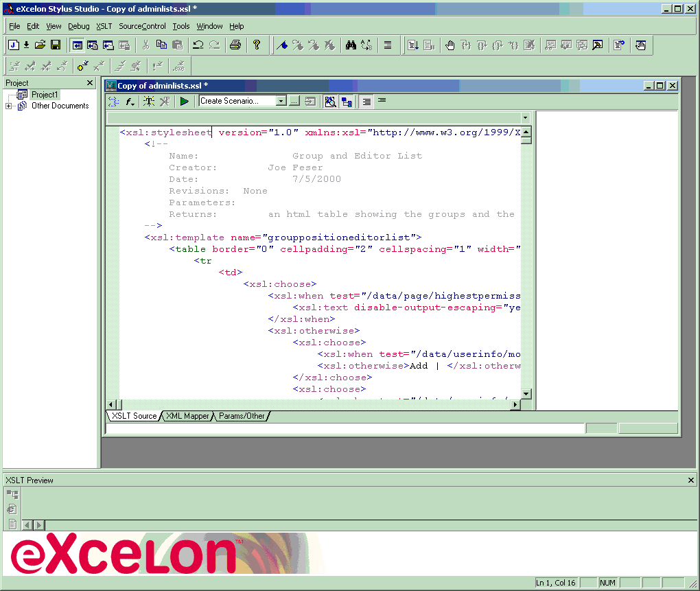700x591 pixels.
Task: Click the binoculars Find icon
Action: point(351,45)
